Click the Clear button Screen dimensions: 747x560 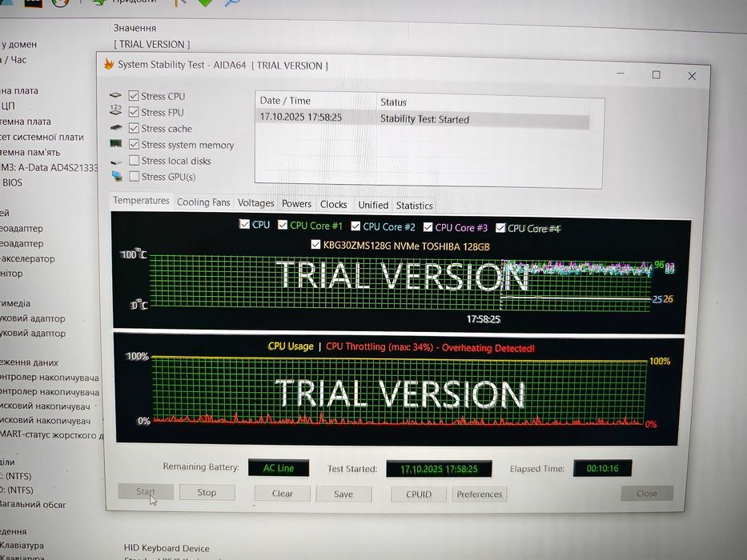(x=282, y=494)
